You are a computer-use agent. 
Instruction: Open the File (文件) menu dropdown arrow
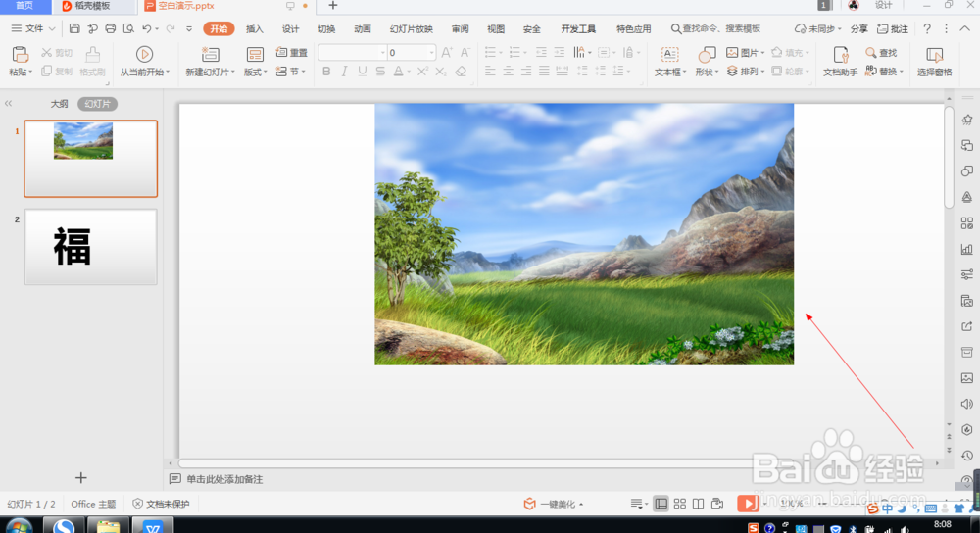pyautogui.click(x=53, y=28)
